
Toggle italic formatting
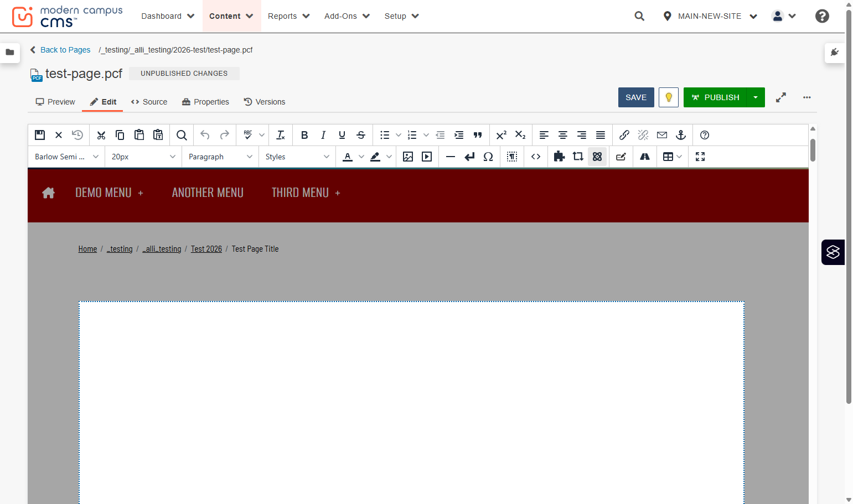point(323,135)
